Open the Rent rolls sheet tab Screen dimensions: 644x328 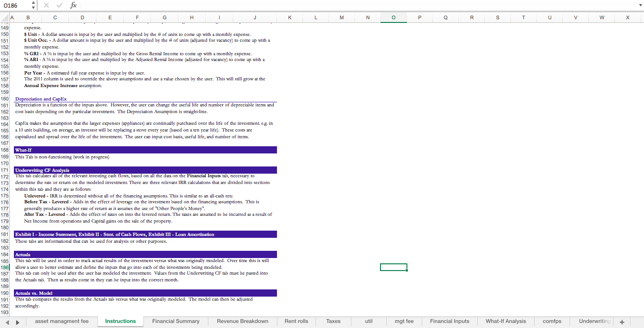pyautogui.click(x=296, y=321)
